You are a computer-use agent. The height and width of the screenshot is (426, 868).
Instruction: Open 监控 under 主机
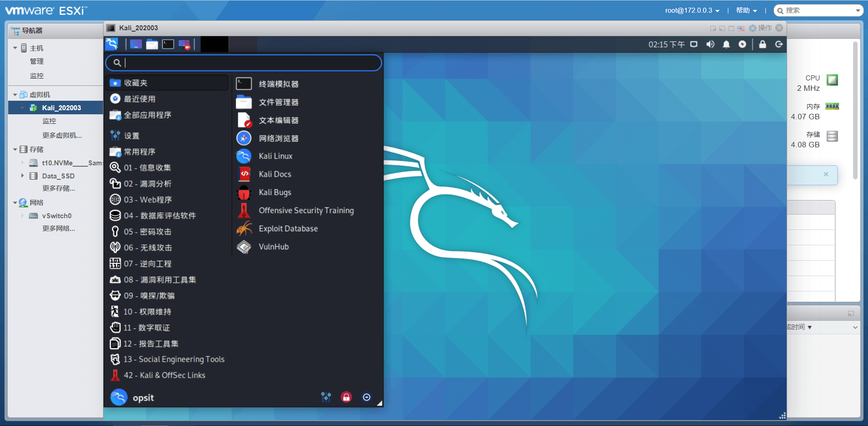pyautogui.click(x=37, y=76)
